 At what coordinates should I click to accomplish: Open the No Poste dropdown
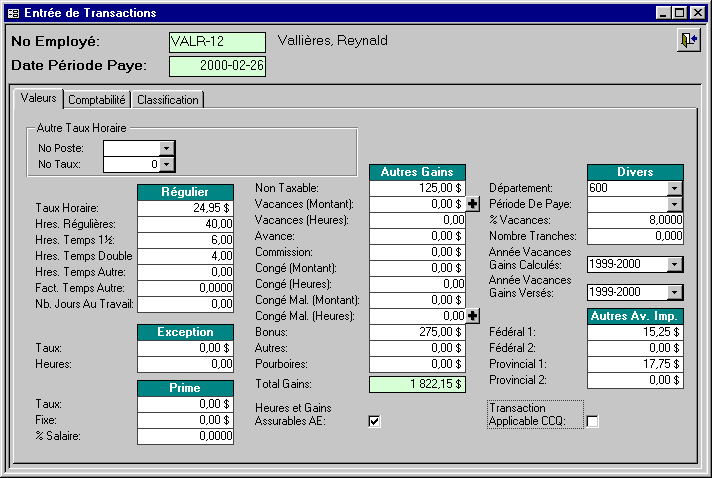click(167, 148)
